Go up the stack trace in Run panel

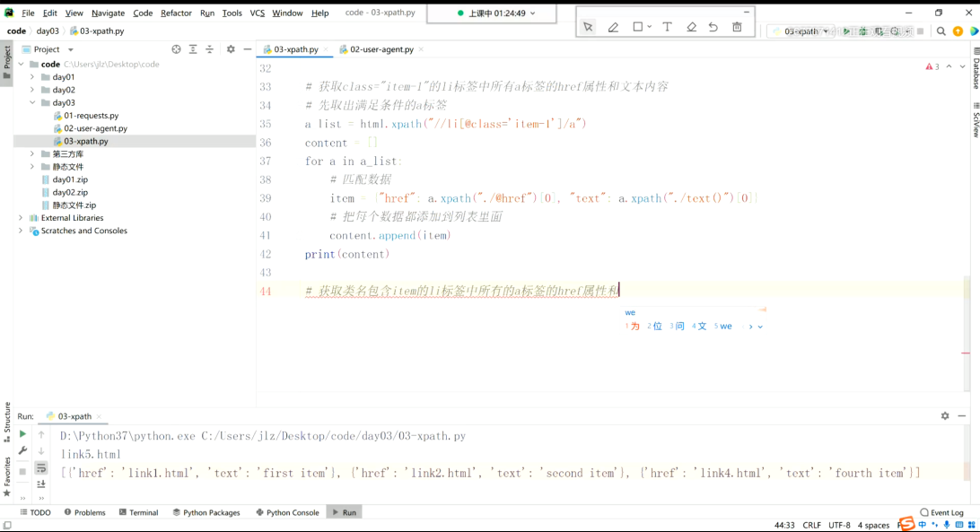[41, 434]
